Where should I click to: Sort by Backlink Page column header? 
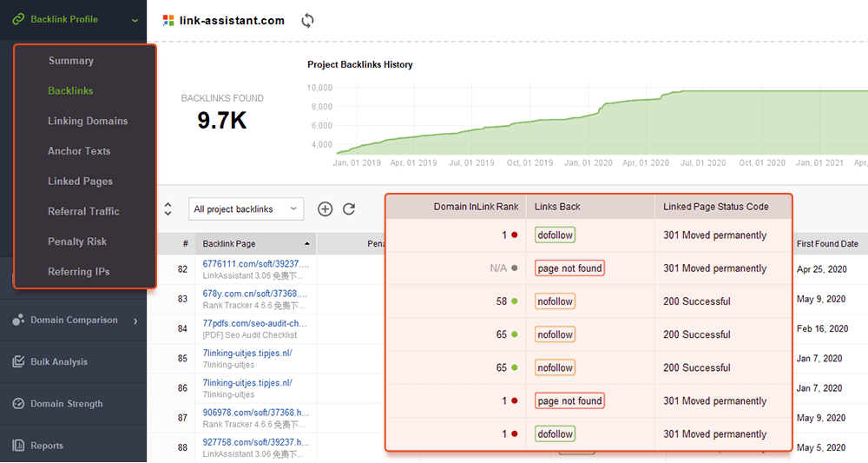click(256, 244)
